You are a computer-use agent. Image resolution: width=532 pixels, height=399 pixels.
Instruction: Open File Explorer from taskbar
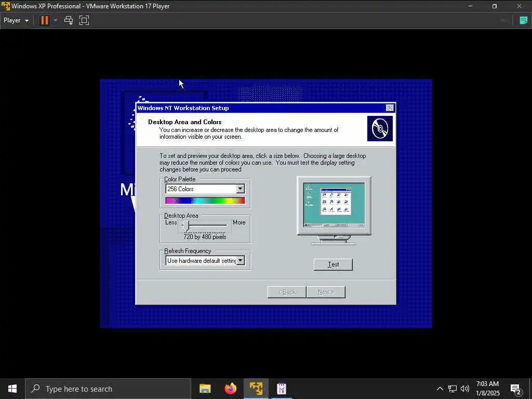click(x=205, y=389)
